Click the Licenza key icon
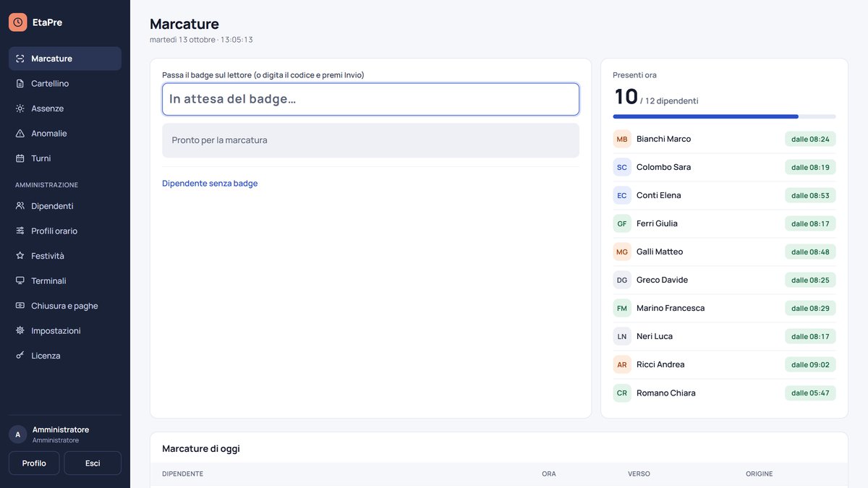 [20, 356]
